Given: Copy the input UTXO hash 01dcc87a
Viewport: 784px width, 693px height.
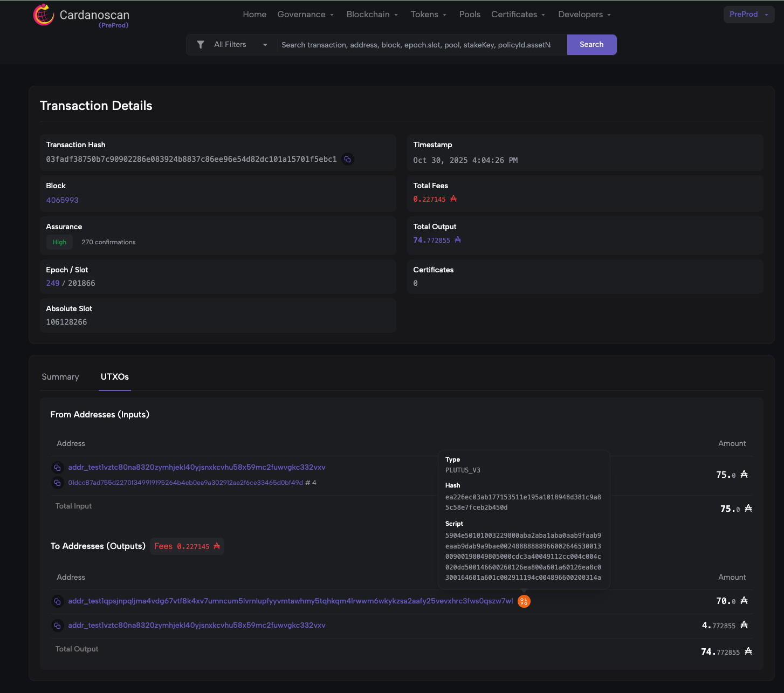Looking at the screenshot, I should coord(57,483).
